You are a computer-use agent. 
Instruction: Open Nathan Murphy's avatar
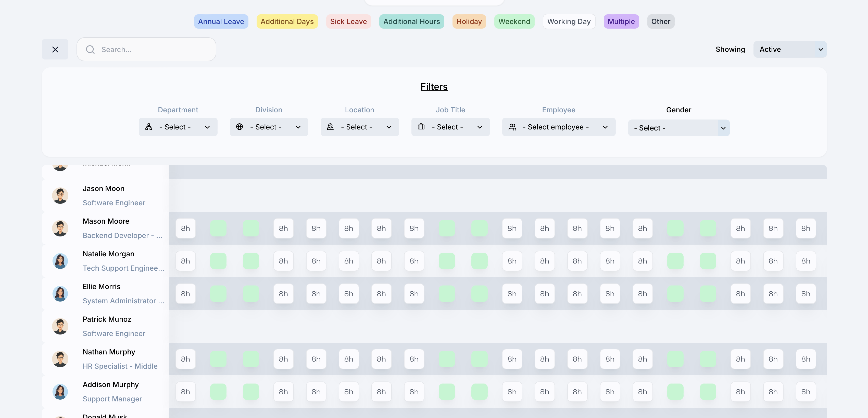(60, 359)
